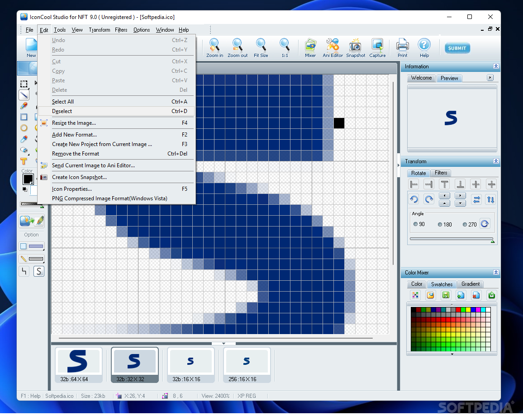523x420 pixels.
Task: Flip image horizontally in Transform panel
Action: click(476, 199)
